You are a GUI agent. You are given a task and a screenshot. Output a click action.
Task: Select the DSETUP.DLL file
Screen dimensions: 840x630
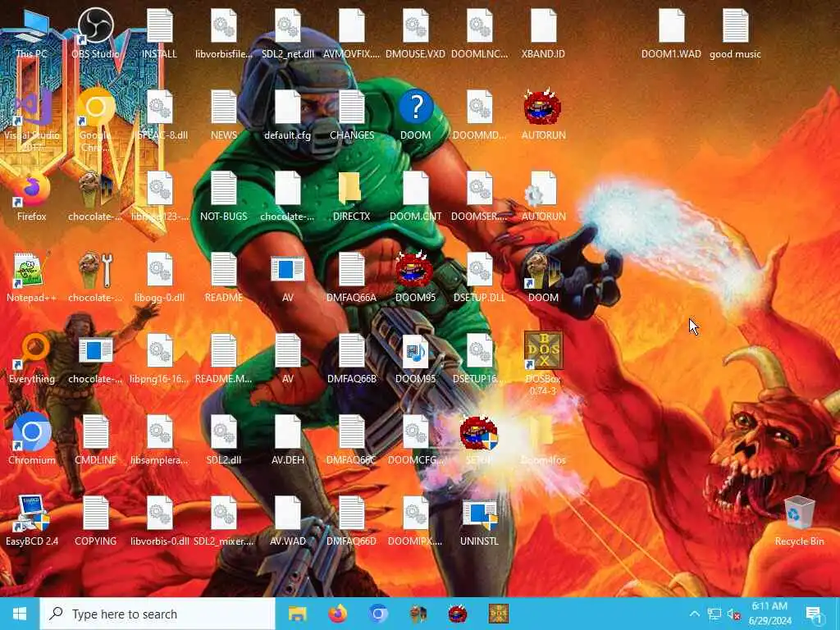(x=479, y=277)
